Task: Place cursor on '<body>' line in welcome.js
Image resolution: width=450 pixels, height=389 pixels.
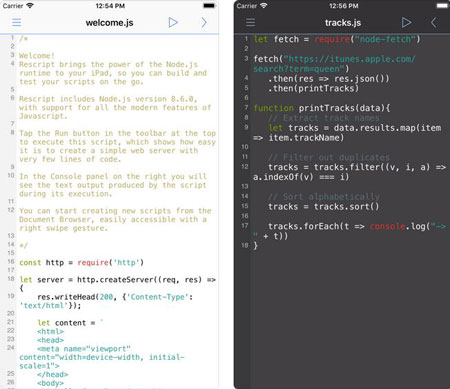Action: 50,383
